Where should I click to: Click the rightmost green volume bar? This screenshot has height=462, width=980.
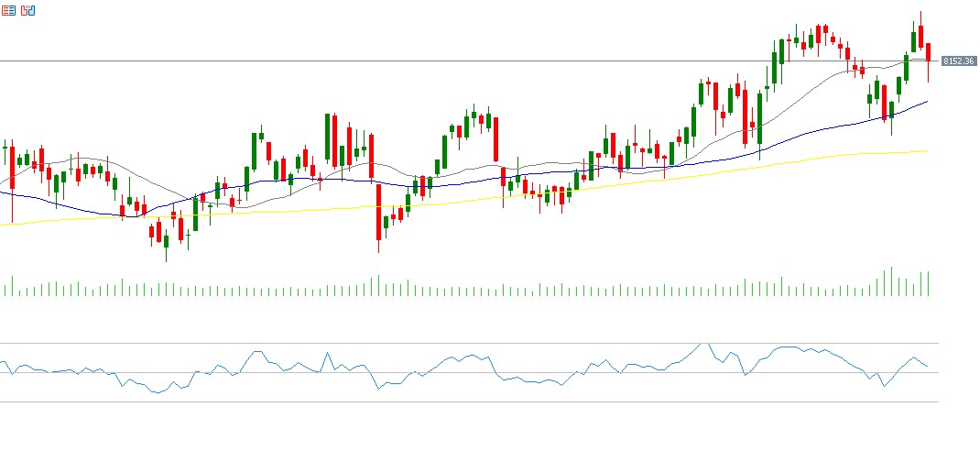(928, 283)
